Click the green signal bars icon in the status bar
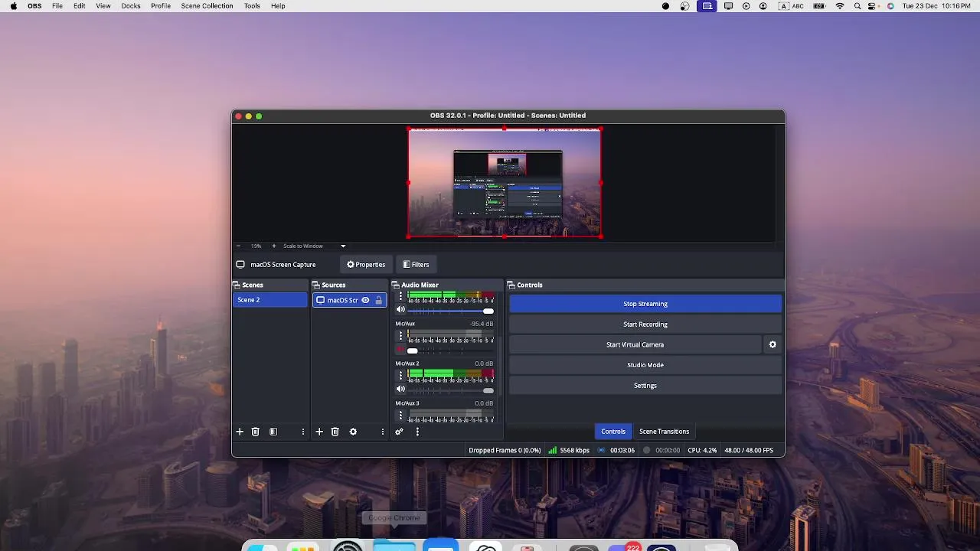The image size is (980, 551). tap(552, 450)
